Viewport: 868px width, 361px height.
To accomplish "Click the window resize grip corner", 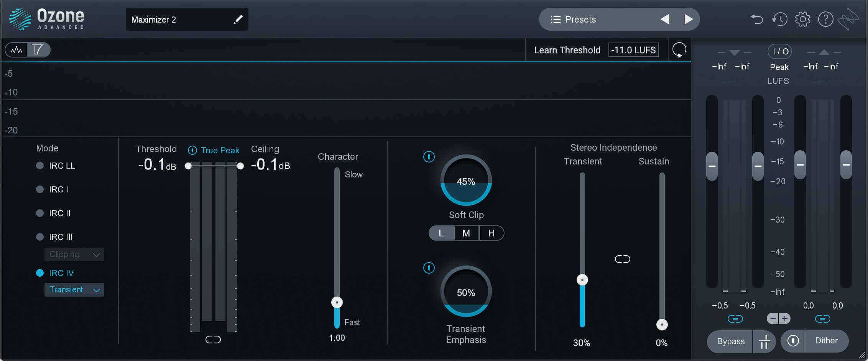I will 861,355.
